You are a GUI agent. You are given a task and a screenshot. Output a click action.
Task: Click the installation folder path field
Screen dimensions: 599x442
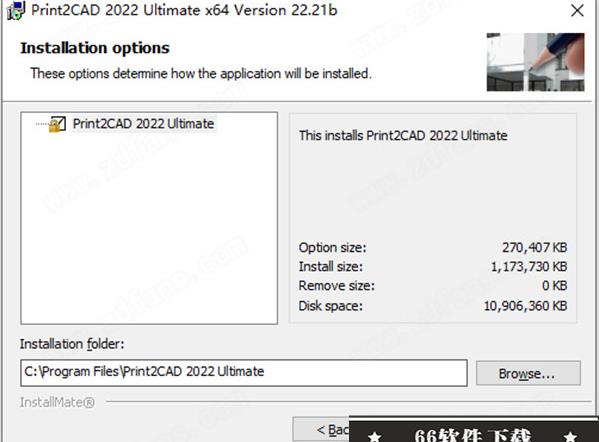tap(244, 372)
